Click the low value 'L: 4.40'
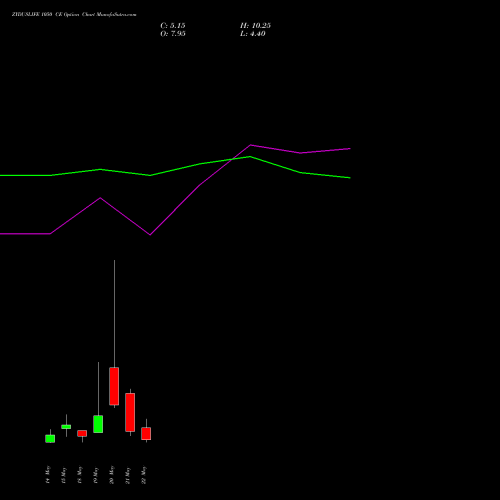500x500 pixels. pyautogui.click(x=253, y=34)
